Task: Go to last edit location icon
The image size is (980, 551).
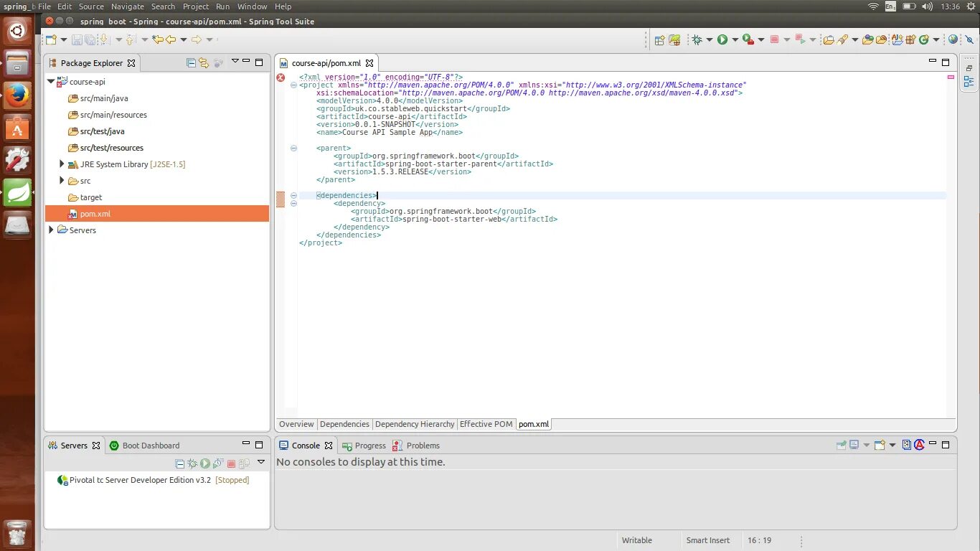Action: pos(157,39)
